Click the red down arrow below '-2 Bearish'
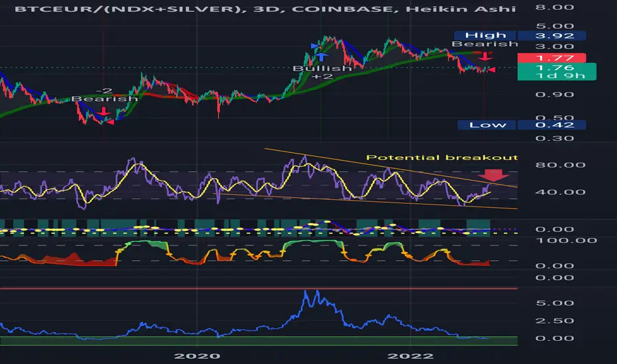Viewport: 617px width, 364px height. [103, 111]
